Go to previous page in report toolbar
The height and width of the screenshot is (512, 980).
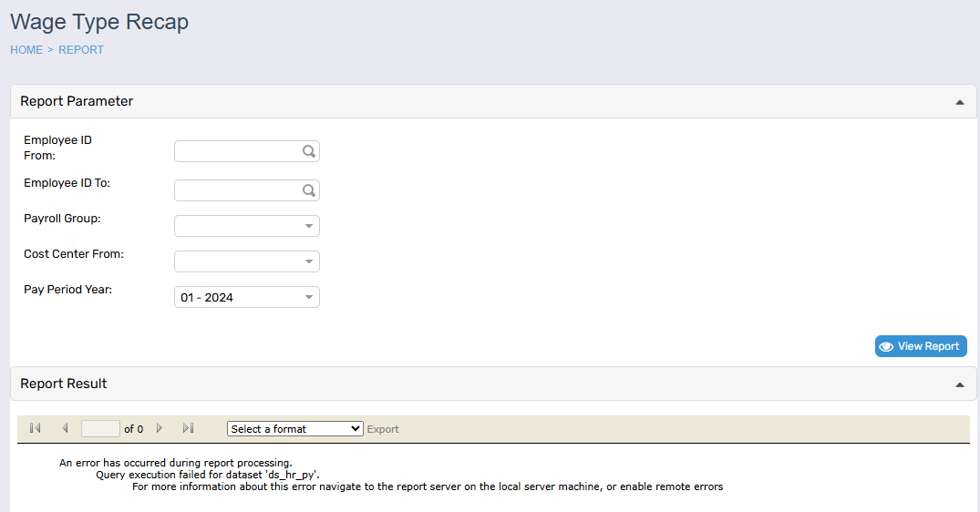[65, 428]
